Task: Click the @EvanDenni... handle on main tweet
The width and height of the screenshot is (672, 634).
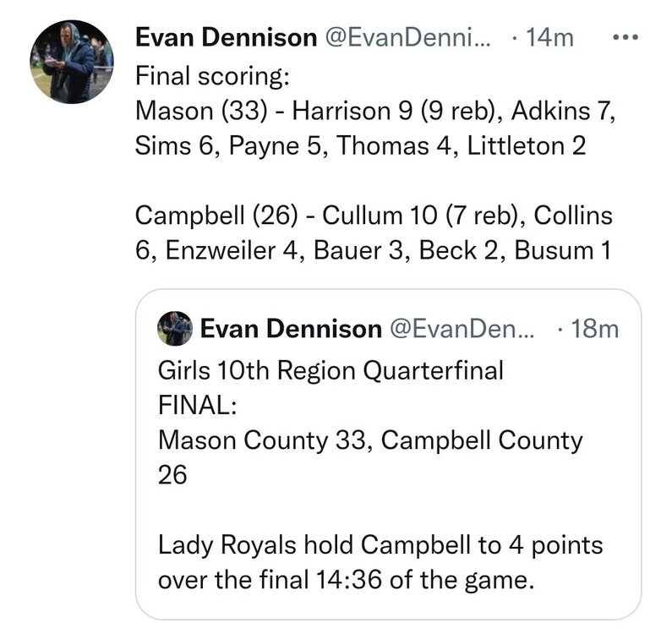Action: (x=408, y=37)
